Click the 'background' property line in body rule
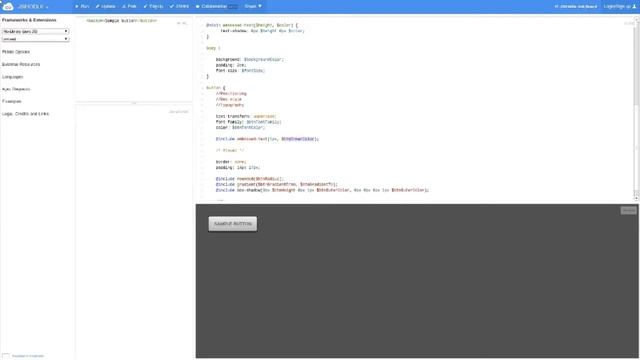 250,60
